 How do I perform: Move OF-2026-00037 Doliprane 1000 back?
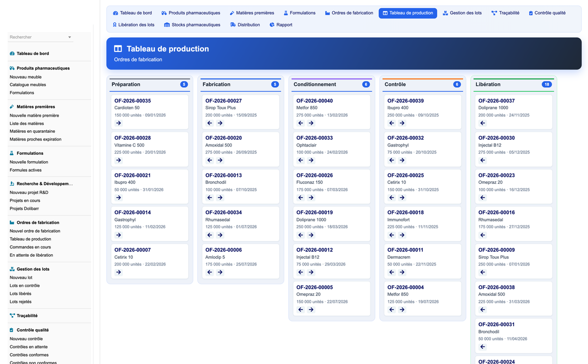pyautogui.click(x=483, y=123)
